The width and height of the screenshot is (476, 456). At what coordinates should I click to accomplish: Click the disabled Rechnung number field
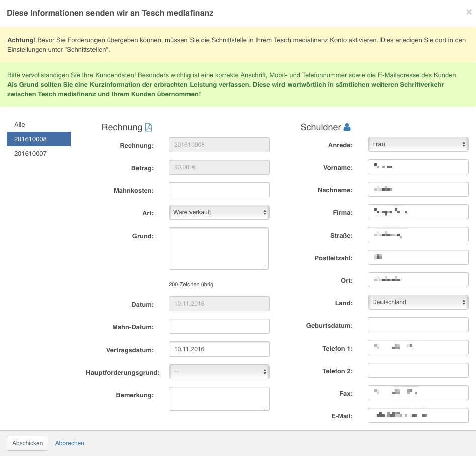tap(219, 145)
